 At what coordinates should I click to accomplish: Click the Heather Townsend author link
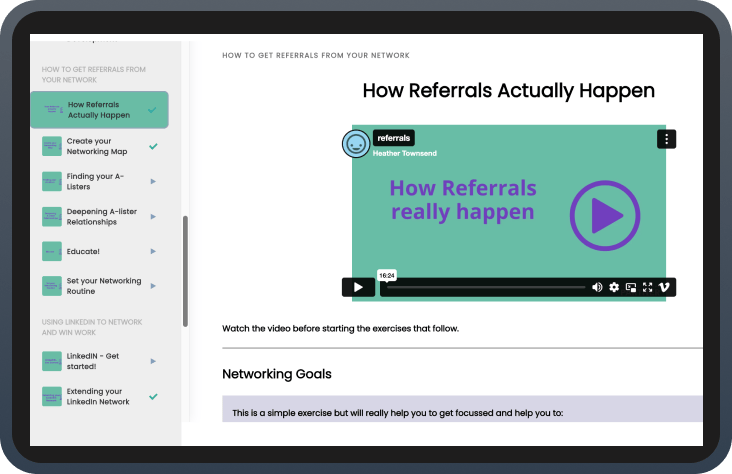coord(404,153)
